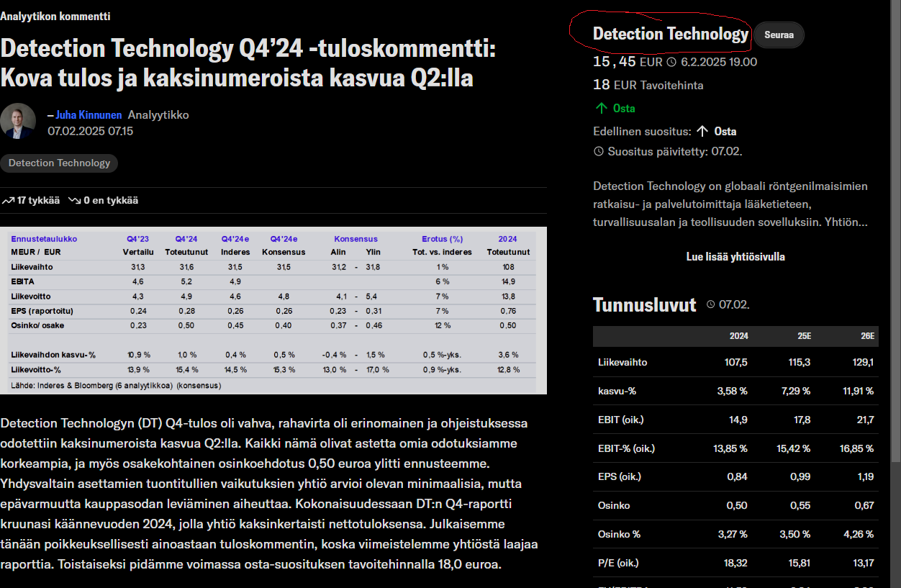Click the Liikevaihto 25E value 115,3
Viewport: 901px width, 588px height.
pos(800,362)
